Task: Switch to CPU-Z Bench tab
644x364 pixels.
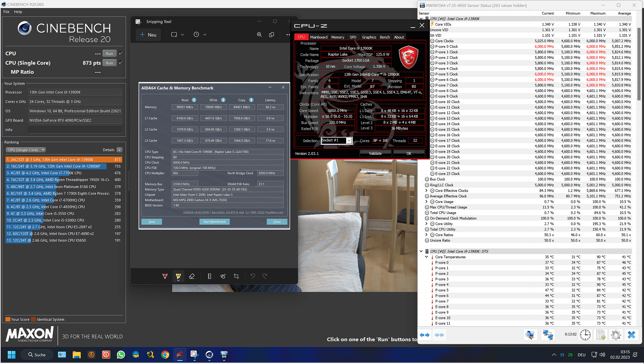Action: pyautogui.click(x=385, y=37)
